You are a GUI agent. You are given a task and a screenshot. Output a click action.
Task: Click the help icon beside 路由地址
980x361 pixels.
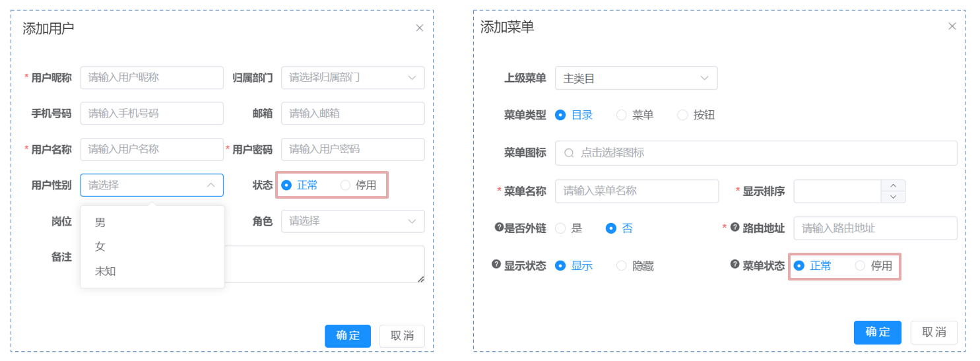coord(735,227)
